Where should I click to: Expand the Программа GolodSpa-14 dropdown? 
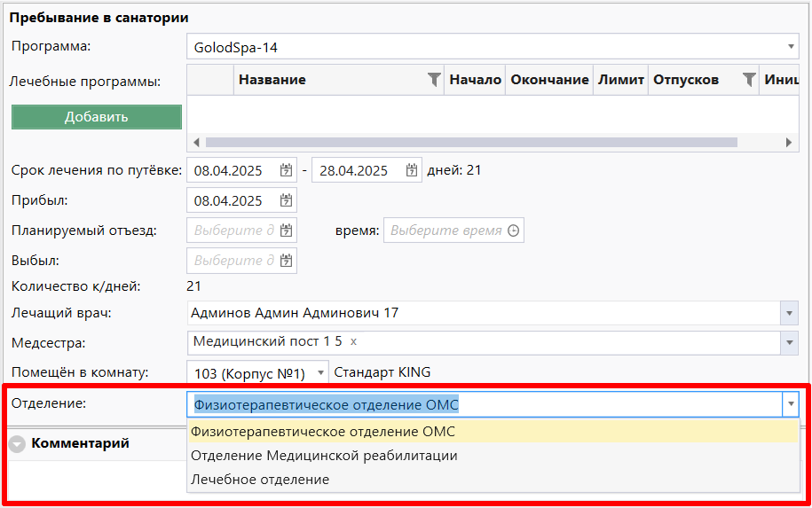click(x=790, y=47)
